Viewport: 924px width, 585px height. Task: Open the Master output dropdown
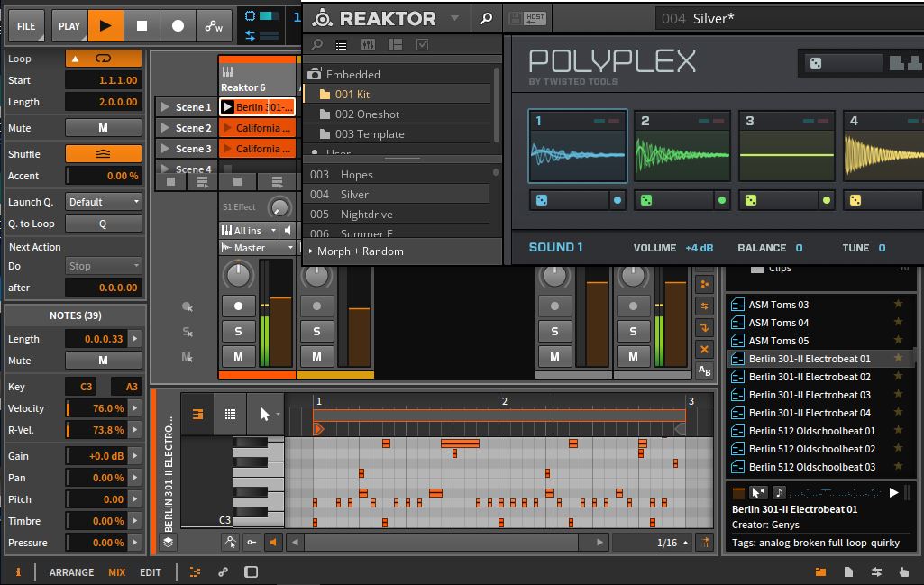coord(257,248)
